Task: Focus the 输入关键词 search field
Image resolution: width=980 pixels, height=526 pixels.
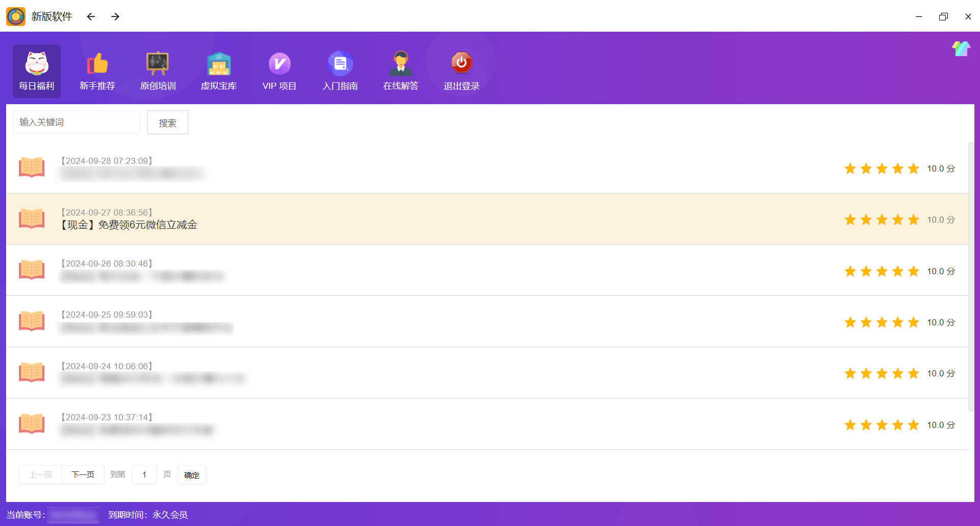Action: click(x=77, y=123)
